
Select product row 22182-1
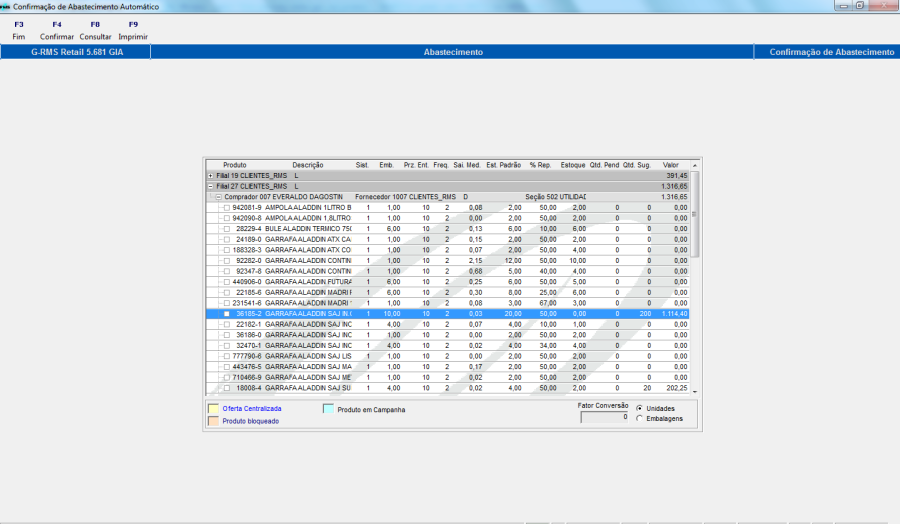[x=448, y=324]
